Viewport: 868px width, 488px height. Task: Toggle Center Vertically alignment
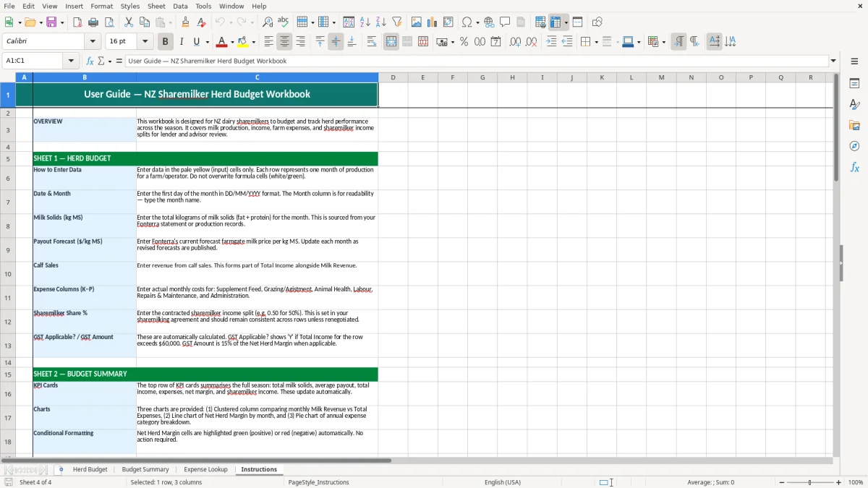336,42
